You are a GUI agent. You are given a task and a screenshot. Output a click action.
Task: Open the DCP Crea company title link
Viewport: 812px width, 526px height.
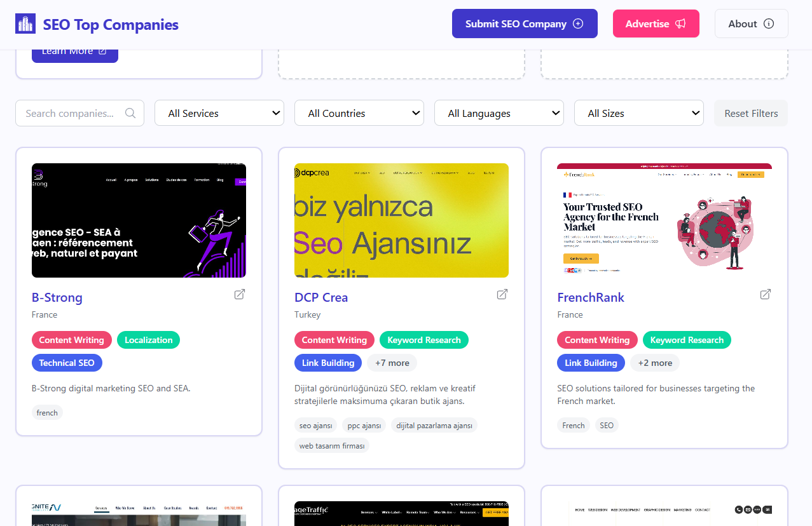coord(321,297)
